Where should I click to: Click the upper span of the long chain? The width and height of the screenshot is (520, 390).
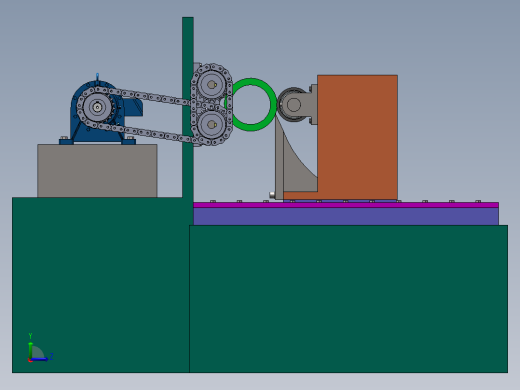(x=150, y=97)
